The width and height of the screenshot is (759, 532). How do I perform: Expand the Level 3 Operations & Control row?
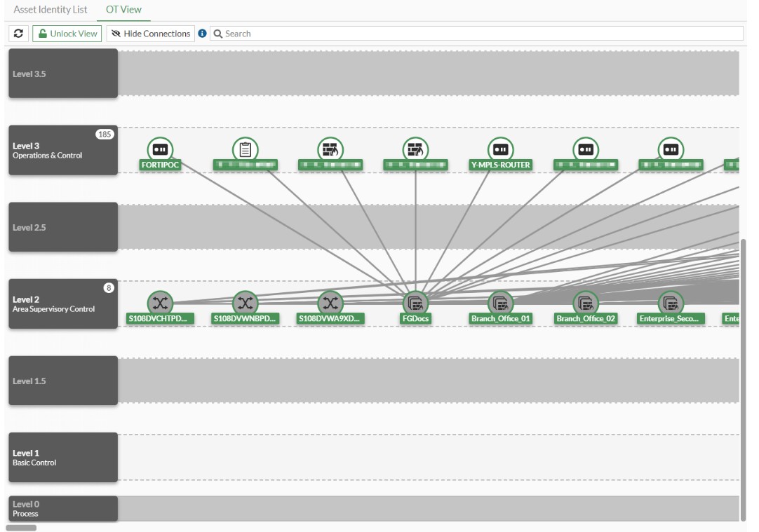coord(62,151)
